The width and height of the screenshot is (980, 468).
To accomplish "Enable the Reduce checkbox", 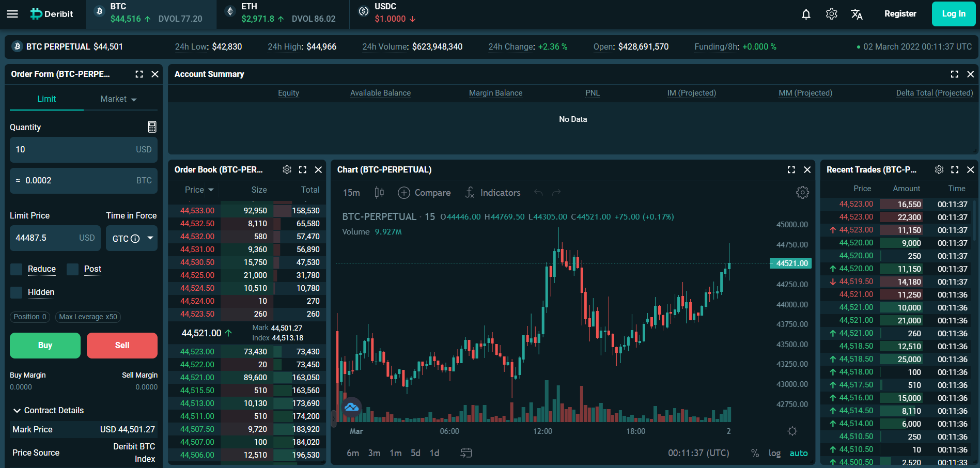I will coord(17,269).
